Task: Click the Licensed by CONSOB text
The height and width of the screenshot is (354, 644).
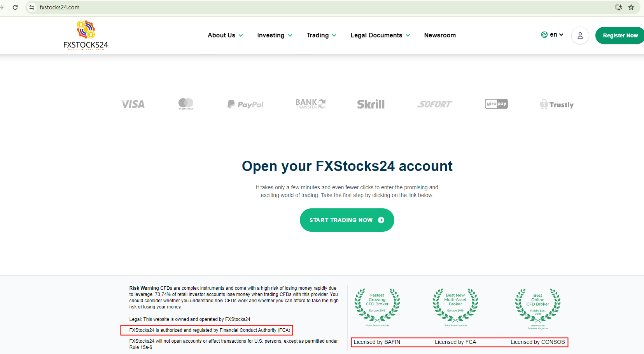Action: [x=538, y=342]
